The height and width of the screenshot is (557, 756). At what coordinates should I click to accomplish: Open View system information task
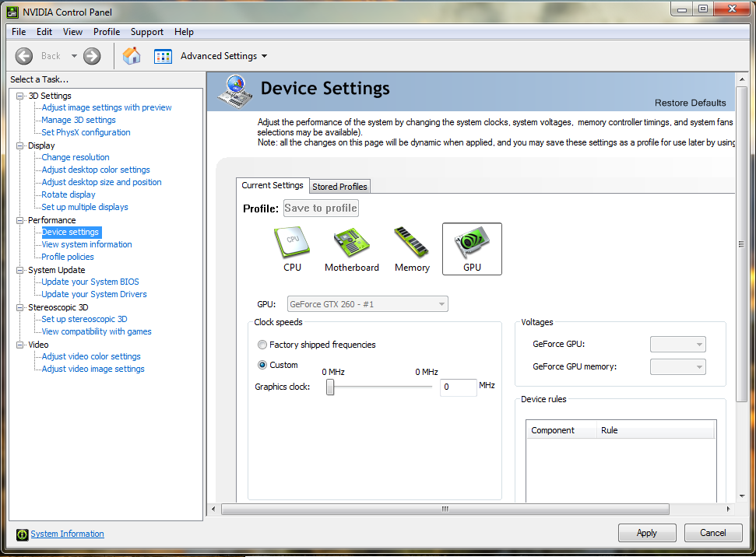(x=86, y=244)
